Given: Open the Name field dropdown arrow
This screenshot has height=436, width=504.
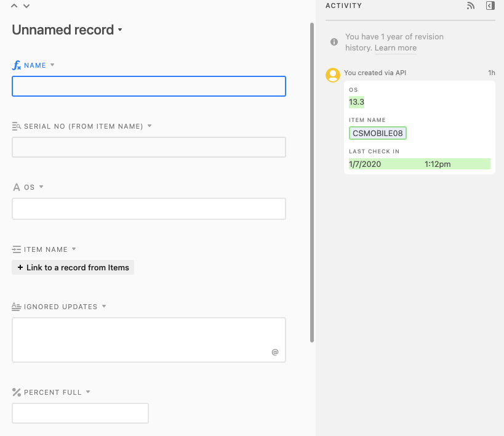Looking at the screenshot, I should (x=52, y=65).
